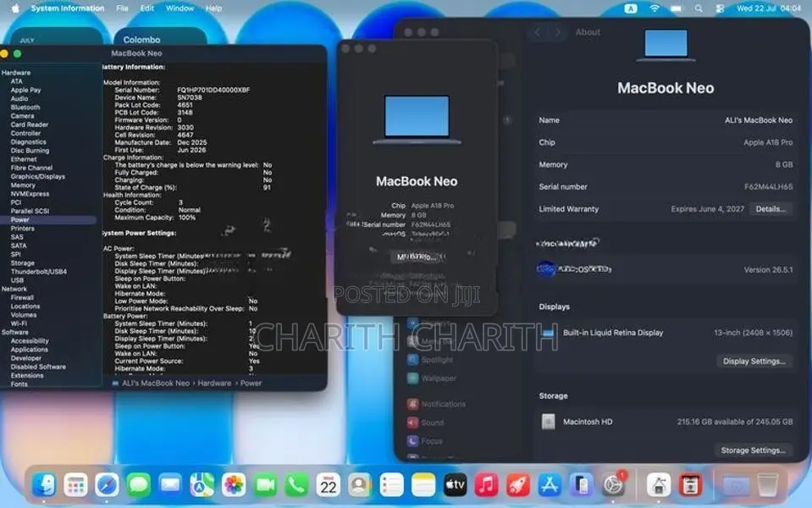
Task: Open the Trash in the Dock
Action: click(x=767, y=485)
